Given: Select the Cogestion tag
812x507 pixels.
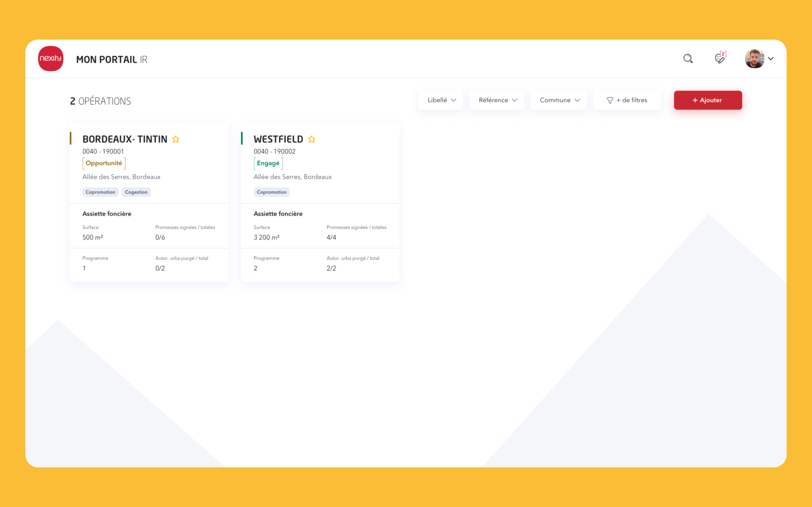Looking at the screenshot, I should click(x=136, y=192).
